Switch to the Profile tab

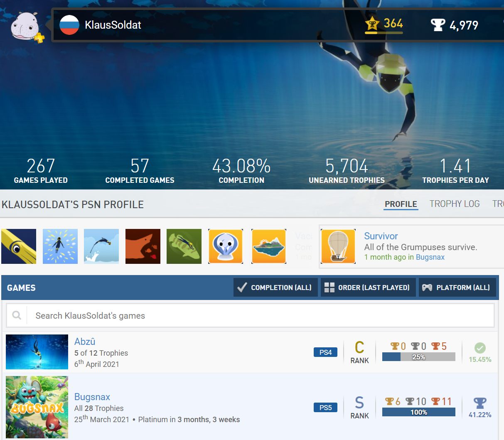coord(401,204)
